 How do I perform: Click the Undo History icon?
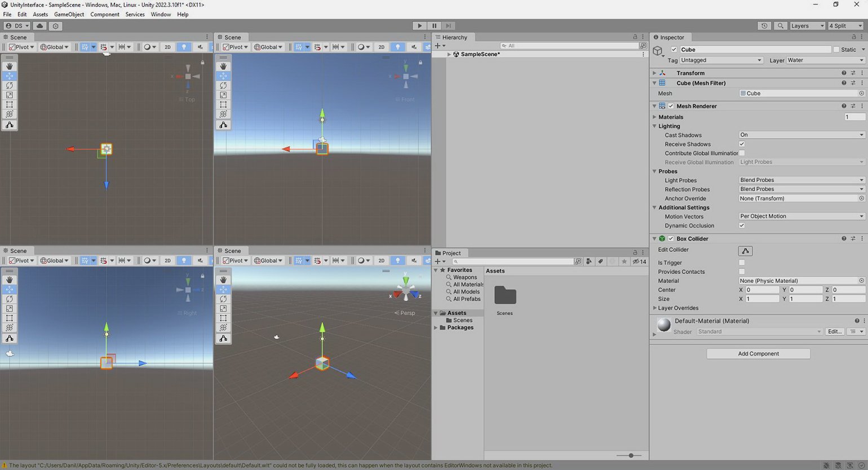(764, 26)
